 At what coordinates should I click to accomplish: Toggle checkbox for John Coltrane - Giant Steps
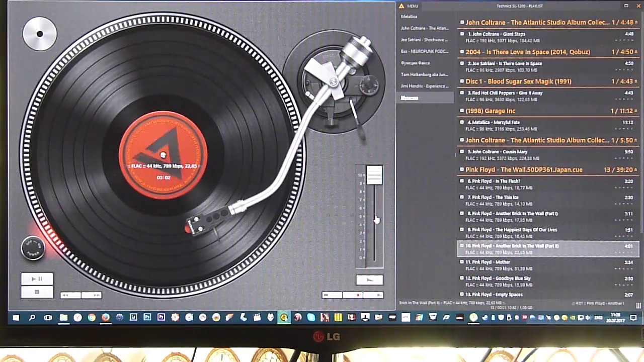pyautogui.click(x=462, y=34)
